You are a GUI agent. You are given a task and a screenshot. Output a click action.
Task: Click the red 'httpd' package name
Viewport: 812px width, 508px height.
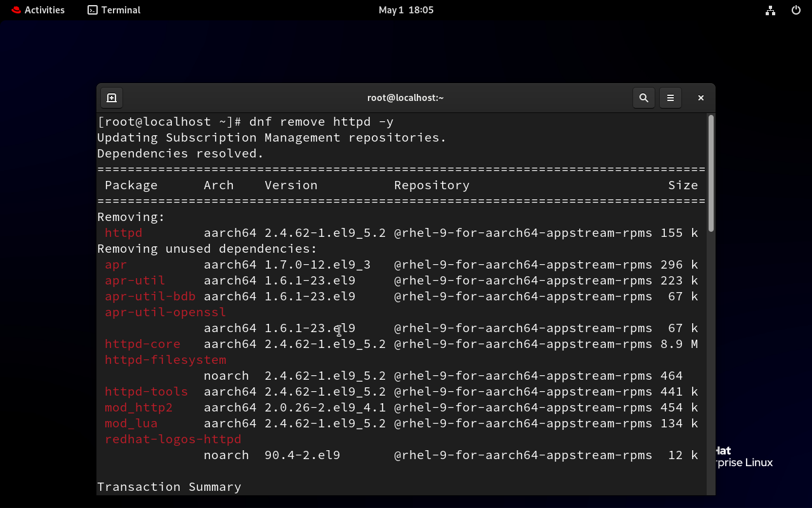pos(124,233)
